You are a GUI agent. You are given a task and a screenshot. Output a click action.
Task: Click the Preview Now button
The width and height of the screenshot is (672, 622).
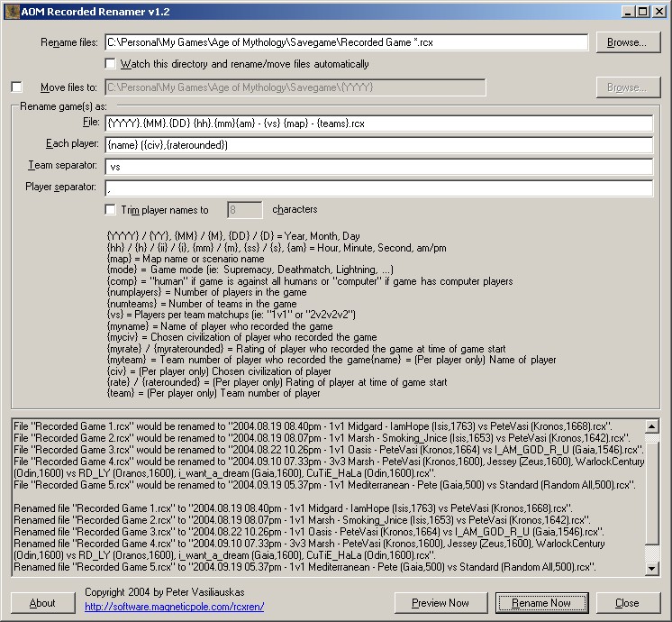(440, 603)
